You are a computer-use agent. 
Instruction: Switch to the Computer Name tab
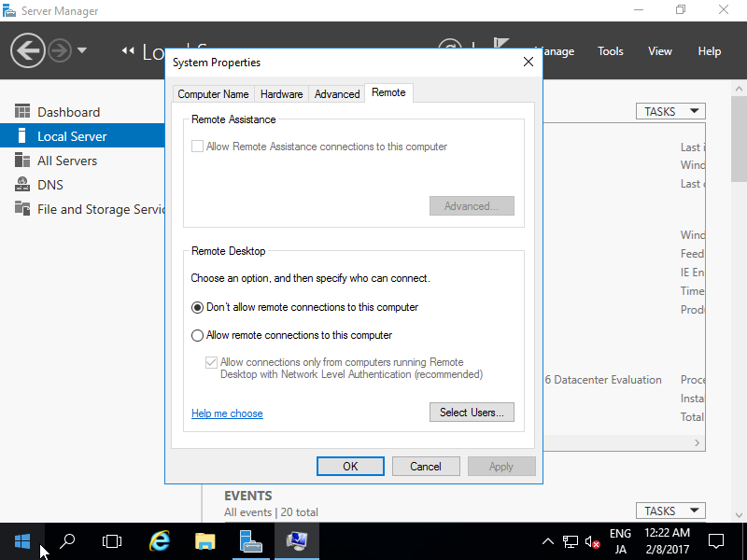pyautogui.click(x=213, y=93)
